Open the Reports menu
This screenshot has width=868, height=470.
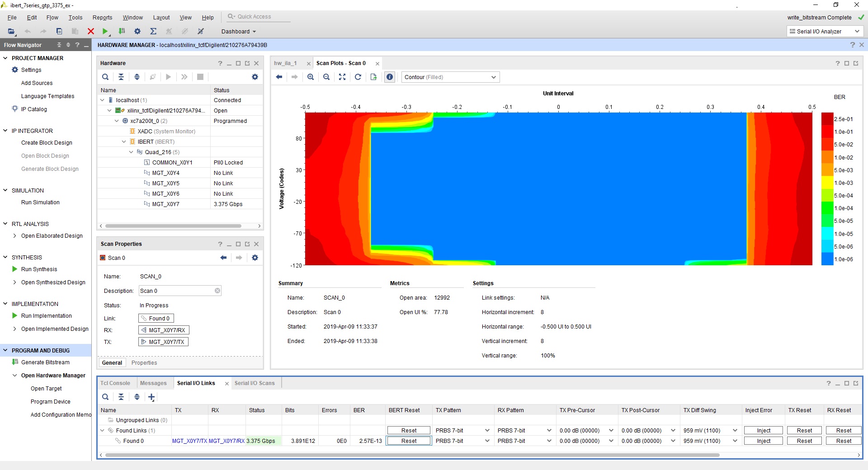point(102,18)
